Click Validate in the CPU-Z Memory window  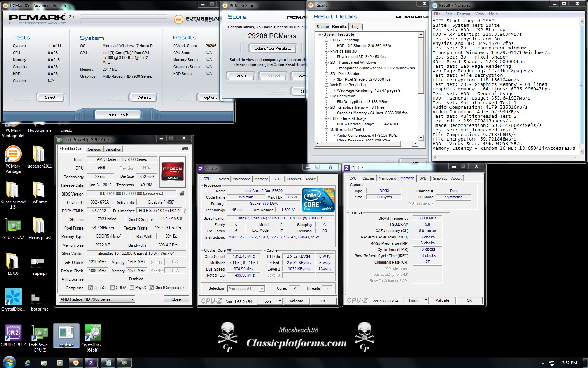(x=442, y=300)
